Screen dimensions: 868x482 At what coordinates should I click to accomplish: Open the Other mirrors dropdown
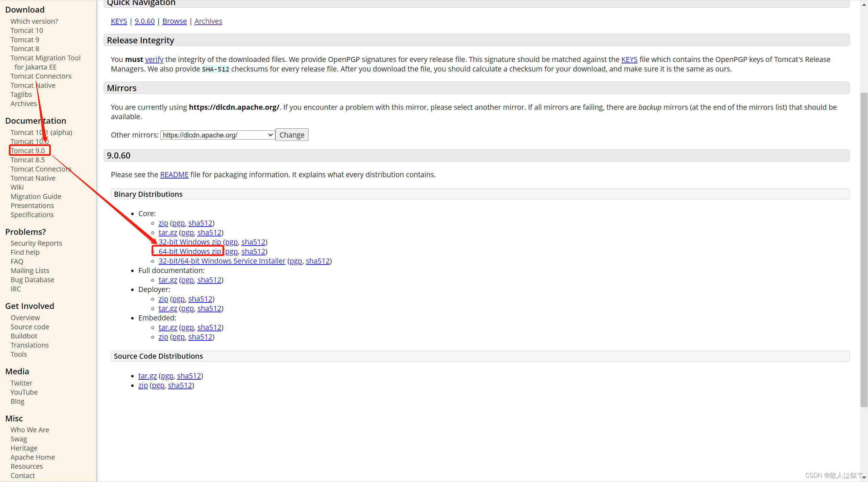pos(217,135)
